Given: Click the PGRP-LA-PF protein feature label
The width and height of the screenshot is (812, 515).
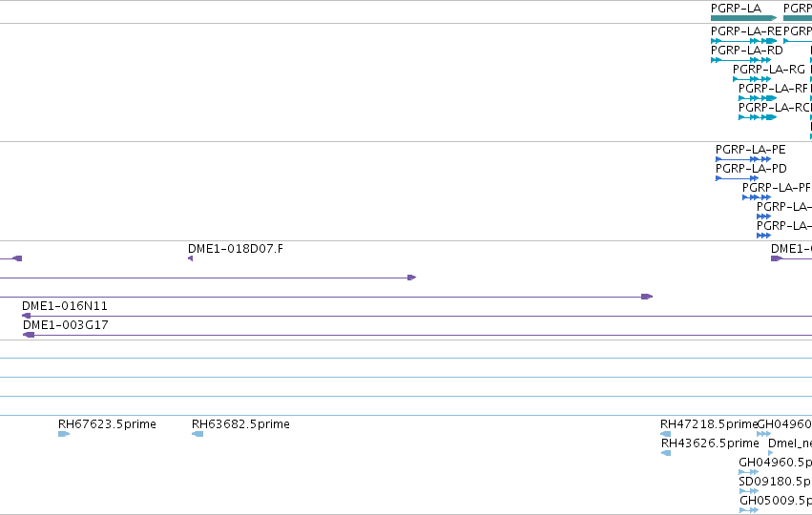Looking at the screenshot, I should tap(777, 188).
